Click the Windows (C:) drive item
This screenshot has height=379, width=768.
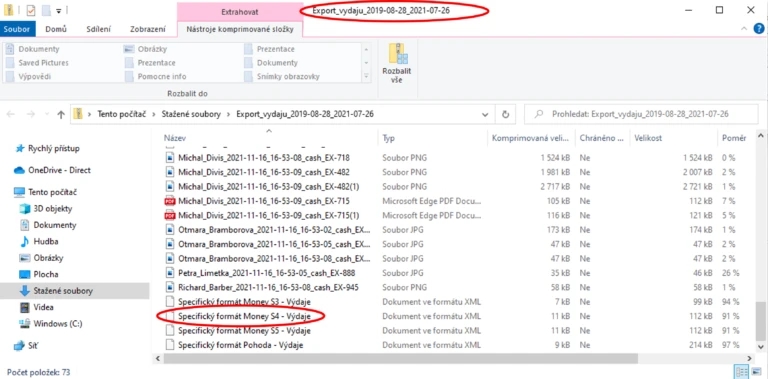57,324
